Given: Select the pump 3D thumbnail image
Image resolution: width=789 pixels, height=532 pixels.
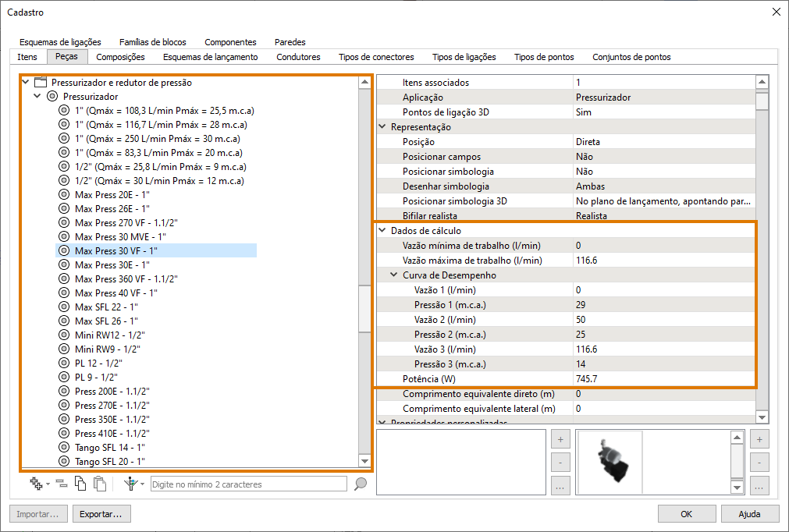Looking at the screenshot, I should (611, 461).
